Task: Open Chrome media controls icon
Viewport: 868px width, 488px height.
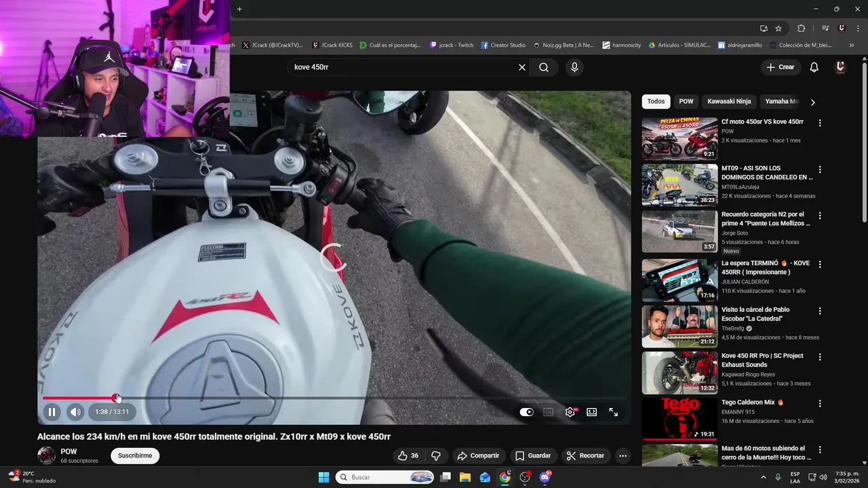Action: coord(825,28)
